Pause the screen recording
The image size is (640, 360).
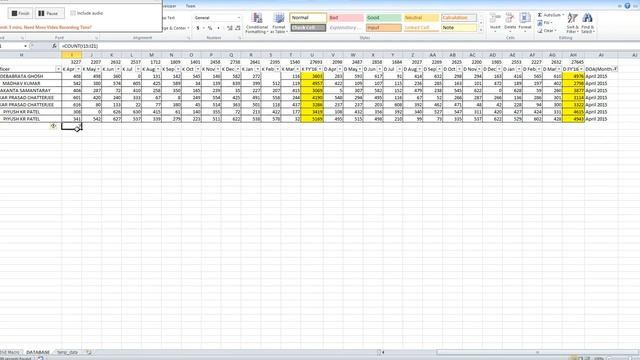click(49, 13)
